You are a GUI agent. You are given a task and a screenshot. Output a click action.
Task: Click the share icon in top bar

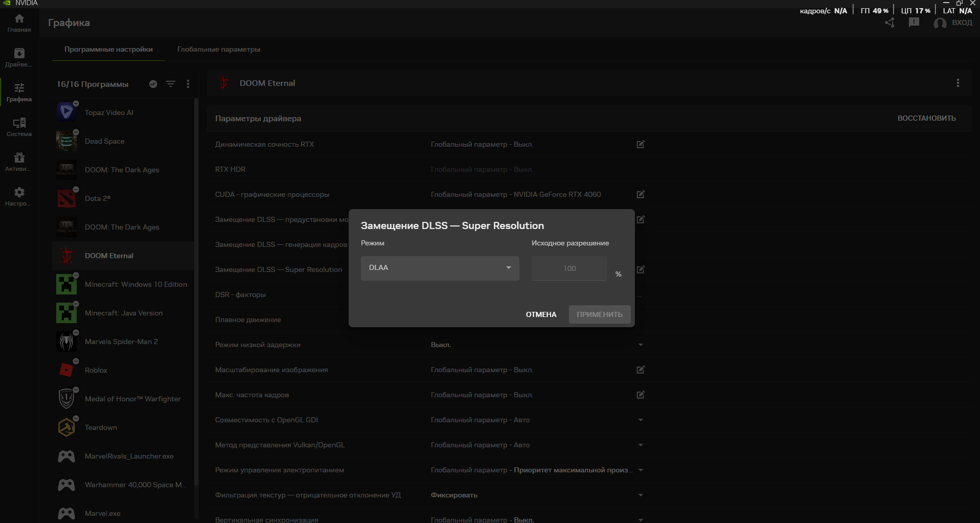click(x=890, y=23)
